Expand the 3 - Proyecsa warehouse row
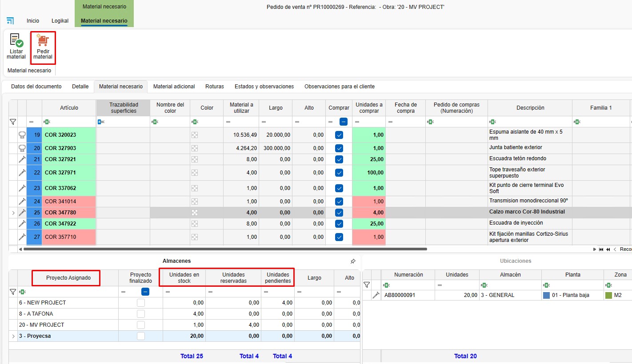Viewport: 632px width, 364px height. tap(13, 336)
